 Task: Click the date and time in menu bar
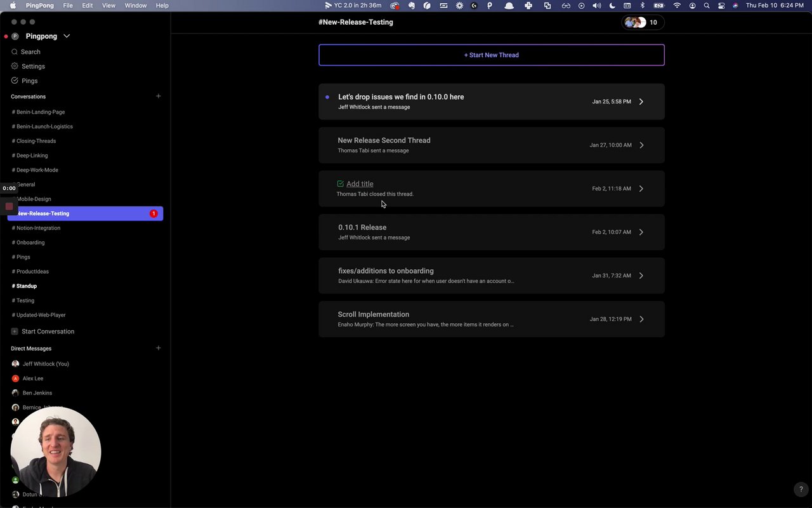pyautogui.click(x=775, y=6)
